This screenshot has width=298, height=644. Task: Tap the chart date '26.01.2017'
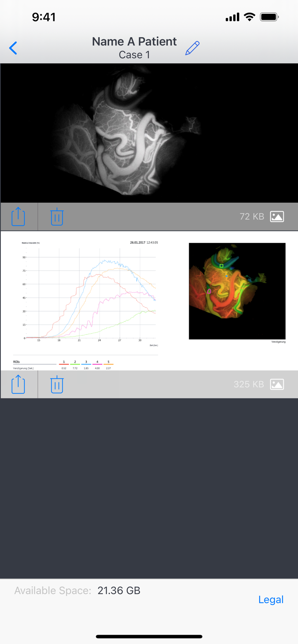click(x=137, y=243)
